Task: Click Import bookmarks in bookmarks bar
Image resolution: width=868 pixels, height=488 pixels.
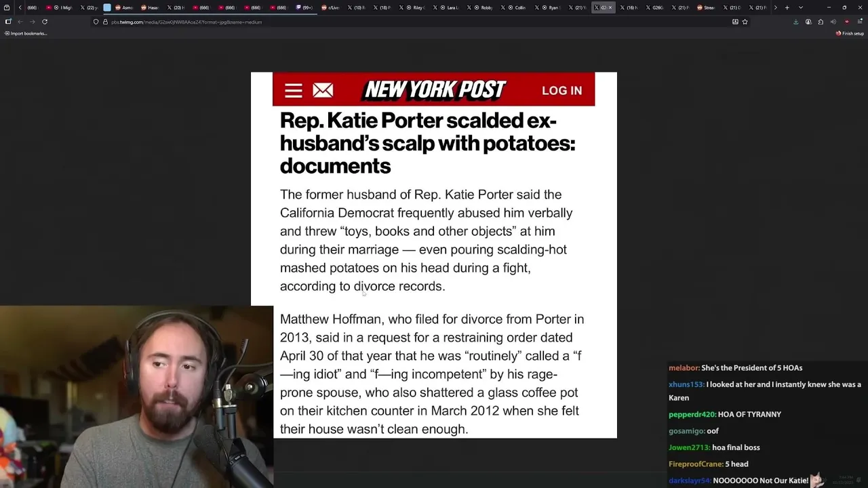Action: [x=26, y=33]
